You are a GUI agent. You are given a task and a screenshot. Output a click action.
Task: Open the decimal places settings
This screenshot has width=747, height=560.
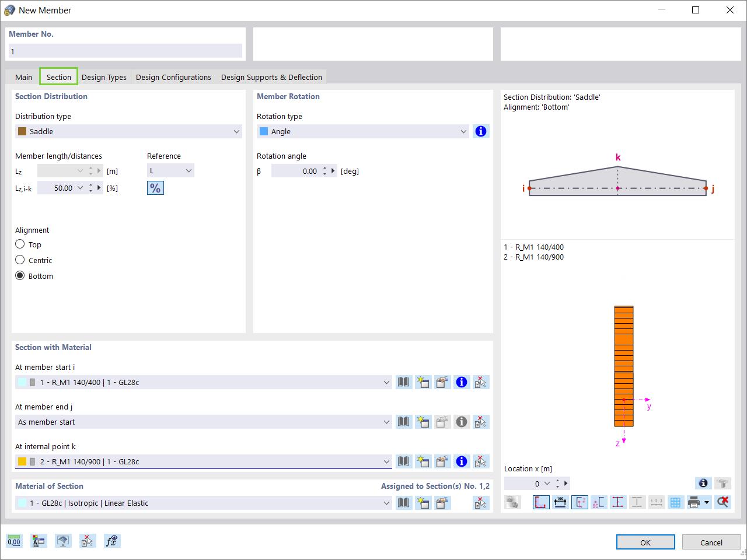pyautogui.click(x=14, y=541)
